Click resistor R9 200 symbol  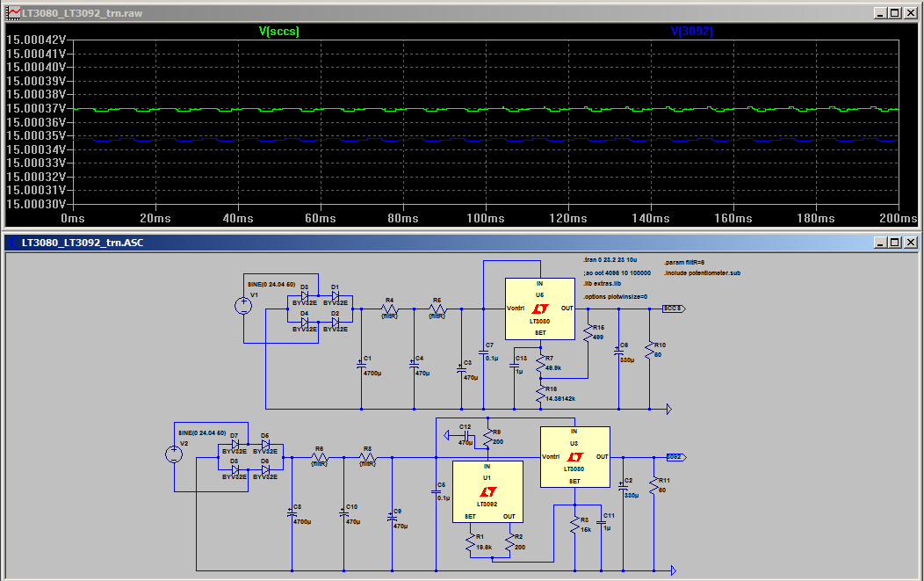488,438
